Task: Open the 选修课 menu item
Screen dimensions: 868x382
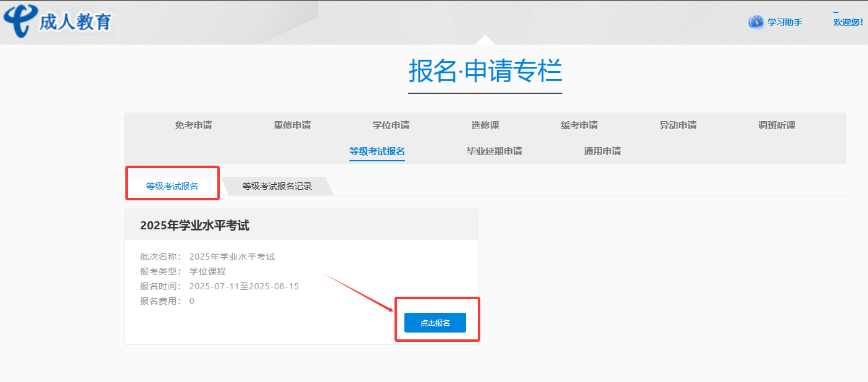Action: coord(485,125)
